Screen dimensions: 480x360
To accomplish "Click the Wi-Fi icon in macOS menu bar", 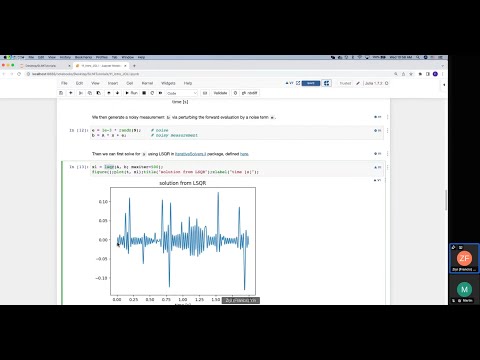I will [360, 57].
